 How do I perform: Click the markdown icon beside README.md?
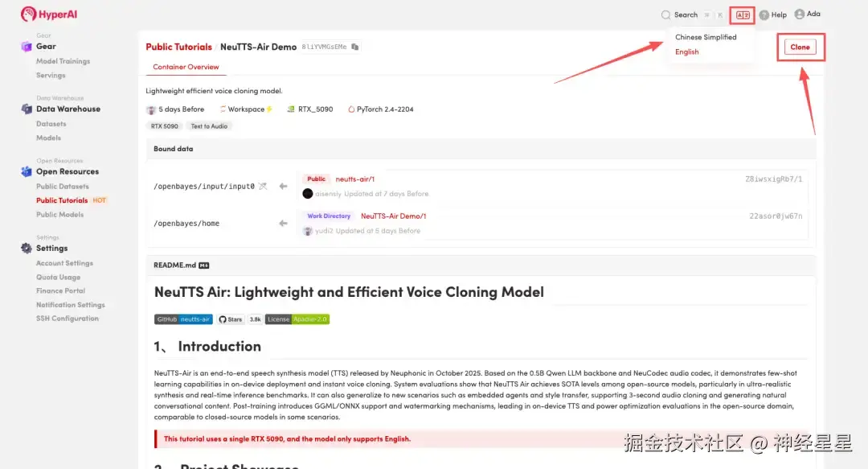203,265
